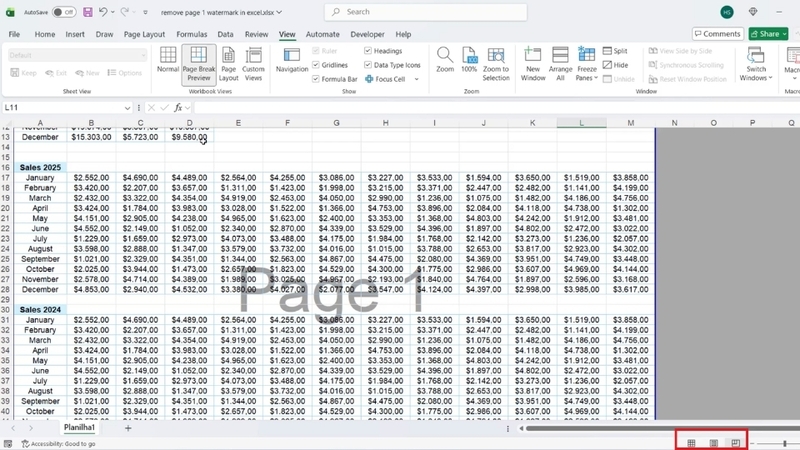Screen dimensions: 800x450
Task: Toggle AutoSave switch
Action: 64,12
